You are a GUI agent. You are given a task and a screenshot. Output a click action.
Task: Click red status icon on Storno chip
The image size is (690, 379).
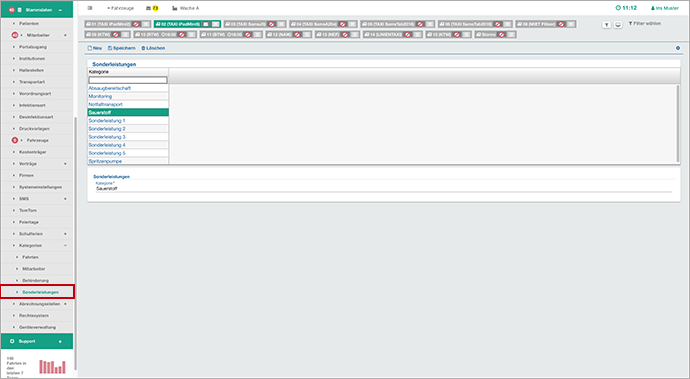click(501, 34)
